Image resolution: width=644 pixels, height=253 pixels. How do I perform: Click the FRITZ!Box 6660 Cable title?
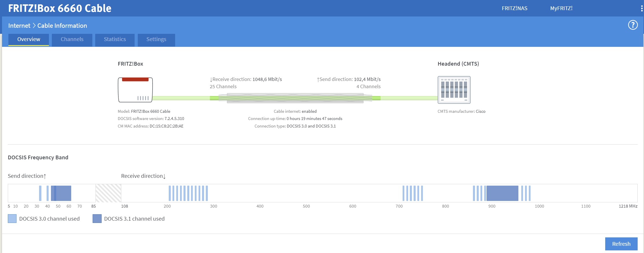[60, 8]
